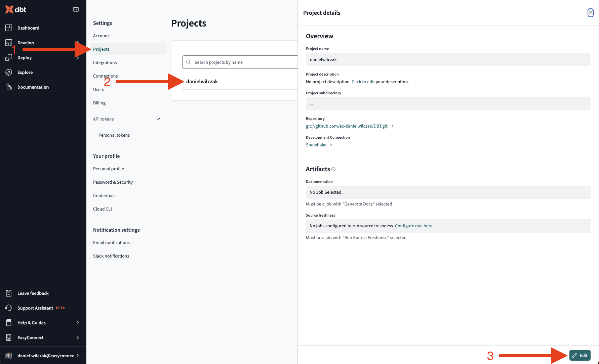Click the Project subdirectory field
Screen dimensions: 599x364
tap(448, 104)
